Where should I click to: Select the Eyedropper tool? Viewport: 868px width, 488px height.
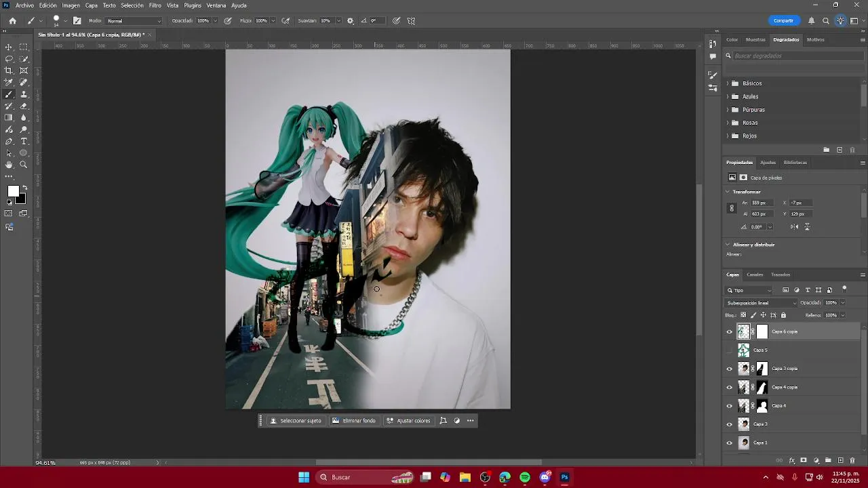pyautogui.click(x=9, y=82)
